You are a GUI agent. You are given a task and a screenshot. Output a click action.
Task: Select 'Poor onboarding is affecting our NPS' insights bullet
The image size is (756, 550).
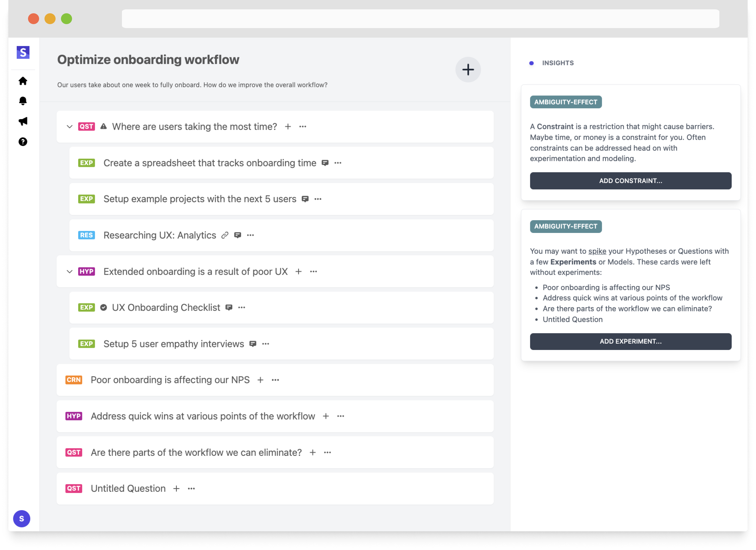(x=606, y=288)
